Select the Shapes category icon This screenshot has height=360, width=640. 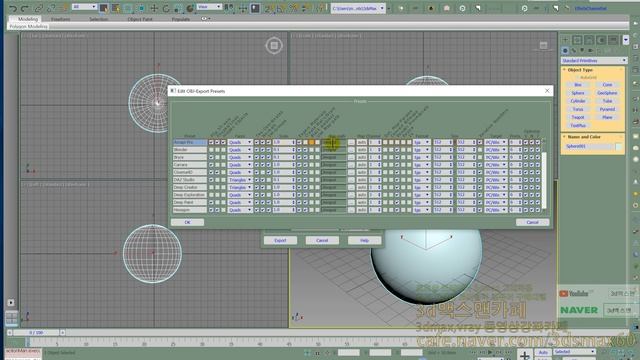coord(573,50)
